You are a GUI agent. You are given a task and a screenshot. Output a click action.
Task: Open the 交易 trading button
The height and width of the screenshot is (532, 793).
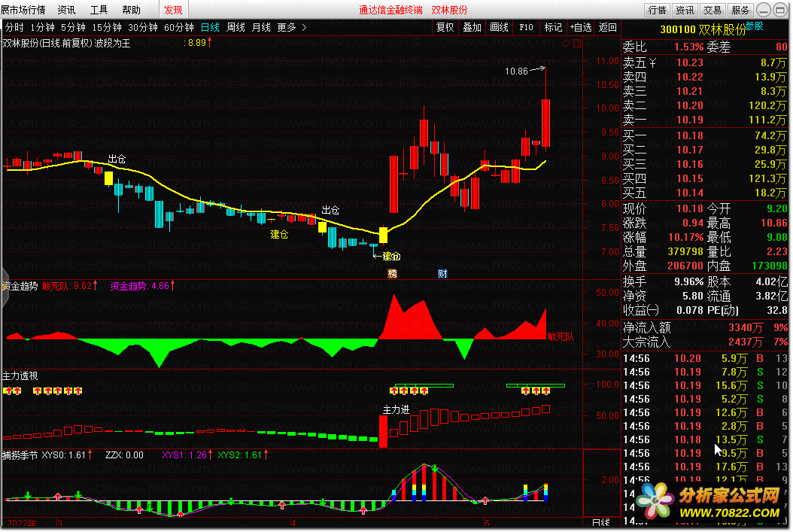[712, 10]
